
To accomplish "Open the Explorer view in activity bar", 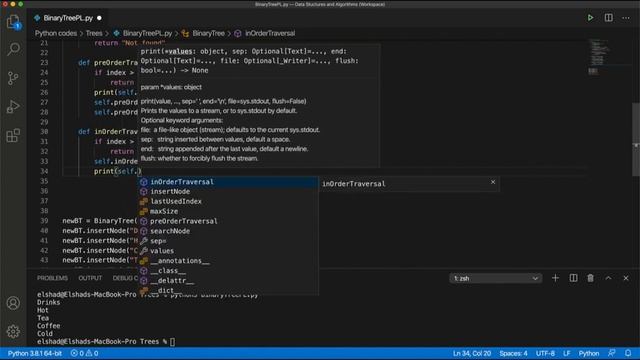I will pos(13,21).
